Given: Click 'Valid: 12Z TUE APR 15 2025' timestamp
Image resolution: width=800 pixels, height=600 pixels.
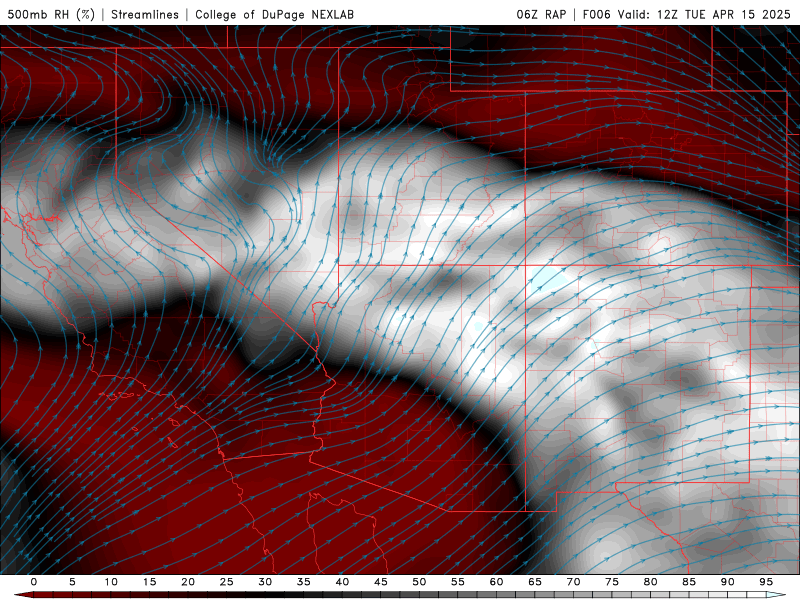Looking at the screenshot, I should (704, 14).
